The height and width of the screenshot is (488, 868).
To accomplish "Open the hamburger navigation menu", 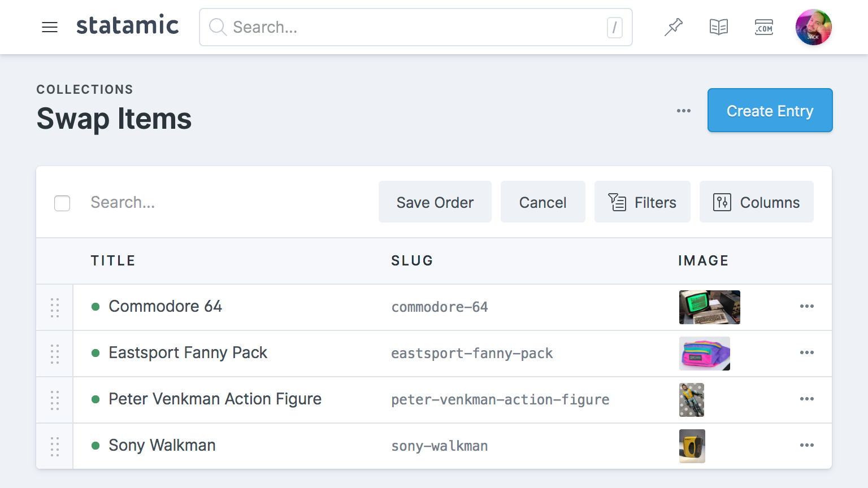I will (x=50, y=27).
